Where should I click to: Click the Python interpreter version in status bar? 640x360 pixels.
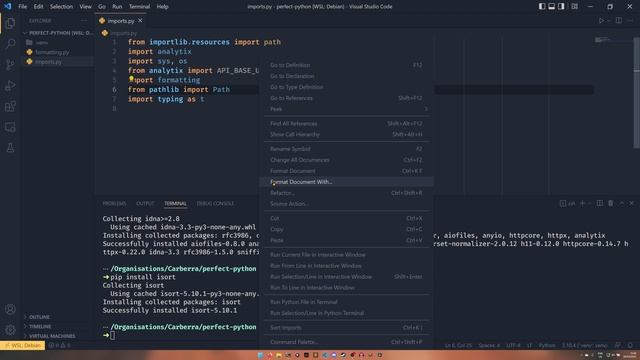tap(585, 345)
